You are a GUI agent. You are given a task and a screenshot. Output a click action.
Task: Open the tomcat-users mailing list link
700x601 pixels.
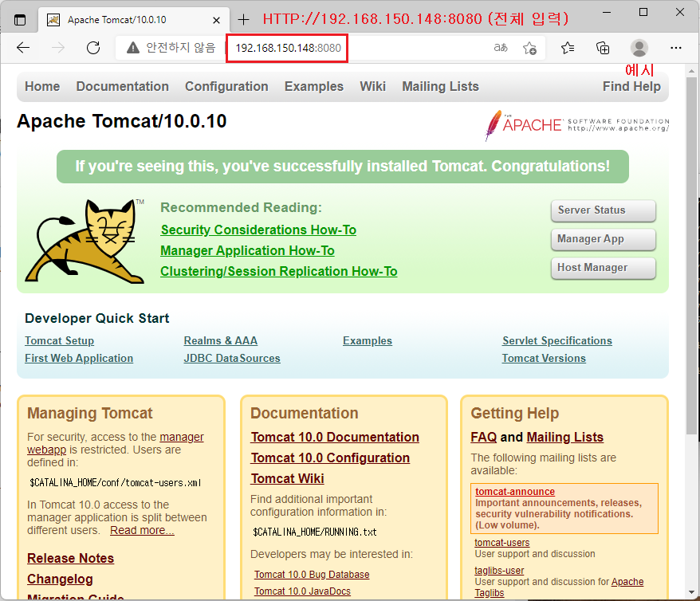tap(502, 543)
